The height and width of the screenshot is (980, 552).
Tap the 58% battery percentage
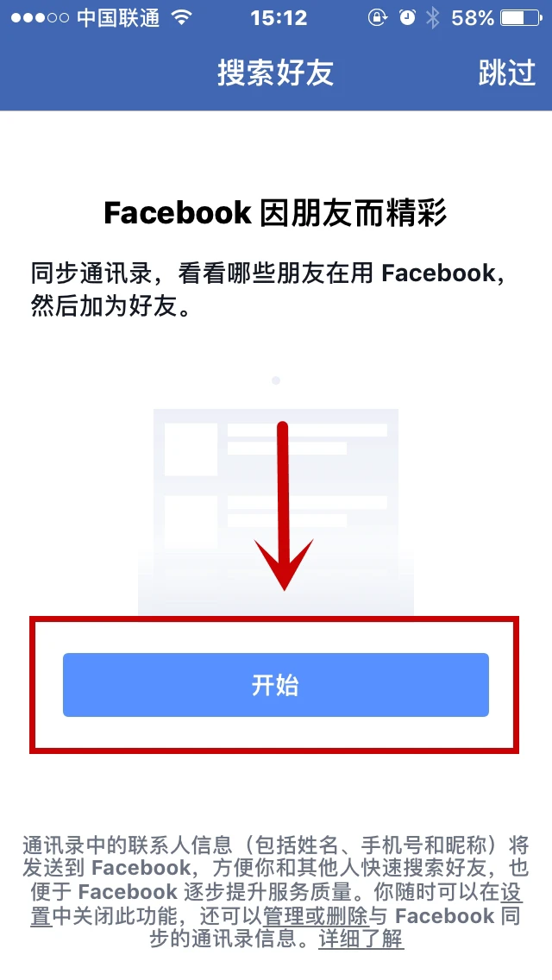coord(473,17)
